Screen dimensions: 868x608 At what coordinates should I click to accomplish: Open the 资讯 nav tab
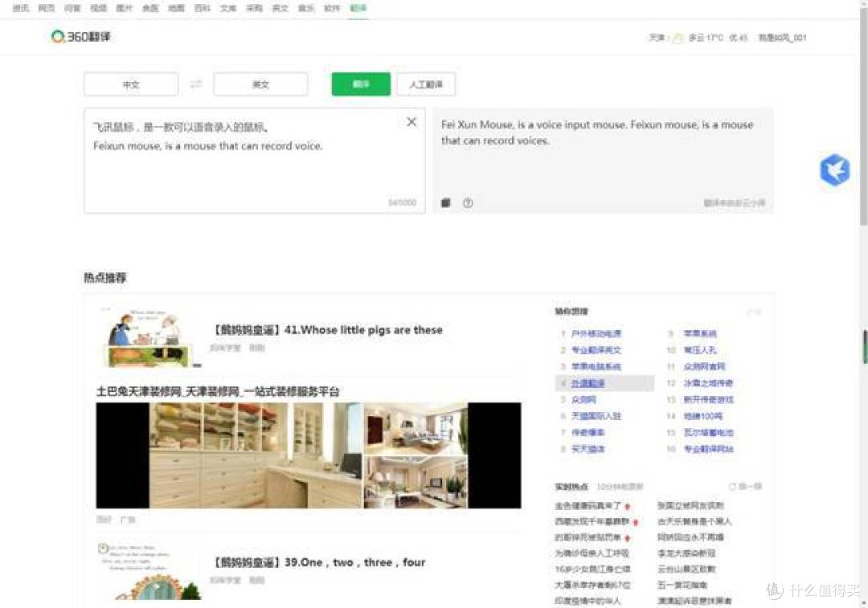pos(21,8)
